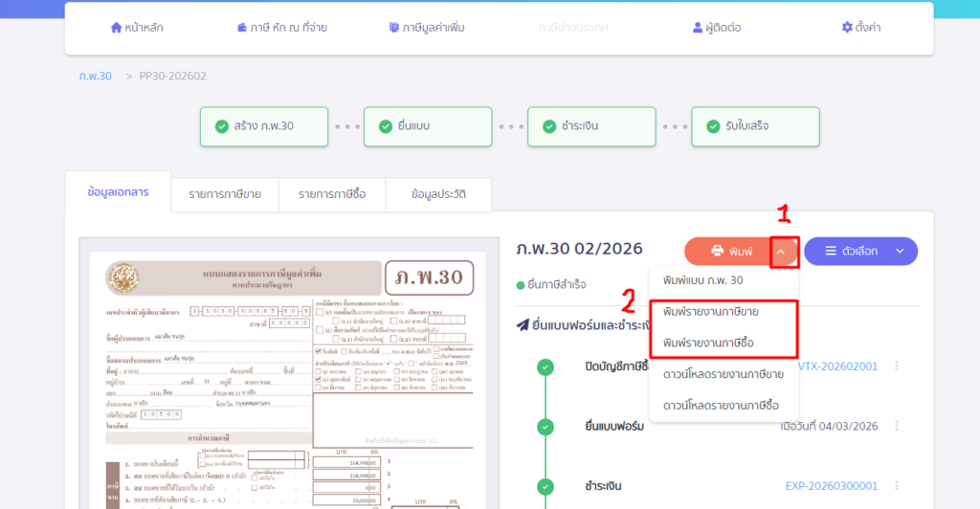Open settings via the ตั้งค่า gear icon
This screenshot has width=980, height=509.
pyautogui.click(x=846, y=28)
